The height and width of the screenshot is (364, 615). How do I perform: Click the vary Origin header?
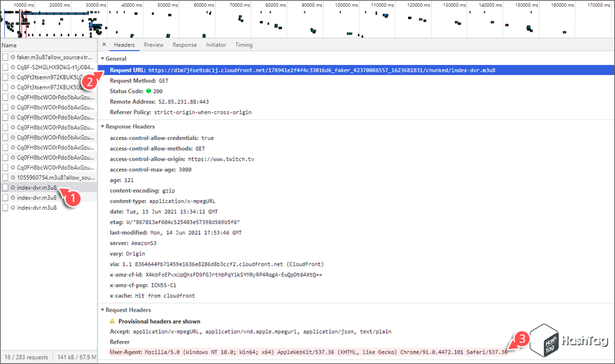click(127, 253)
